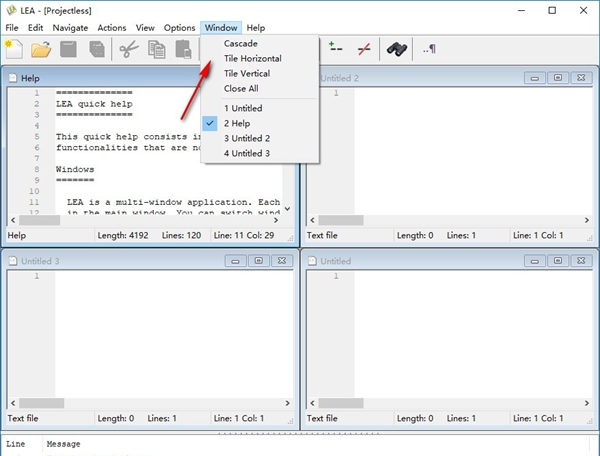This screenshot has height=456, width=600.
Task: Click the left scroll arrow in Untitled window
Action: [312, 403]
